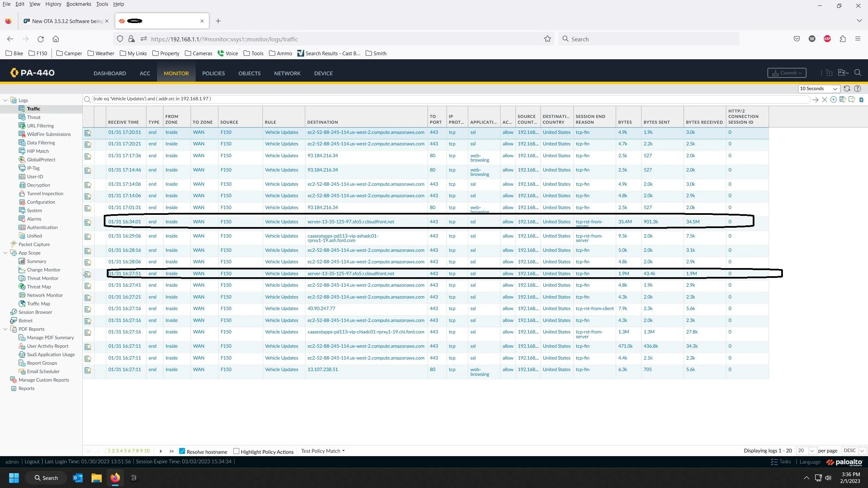Switch to the POLICIES tab
The width and height of the screenshot is (868, 488).
pos(213,73)
